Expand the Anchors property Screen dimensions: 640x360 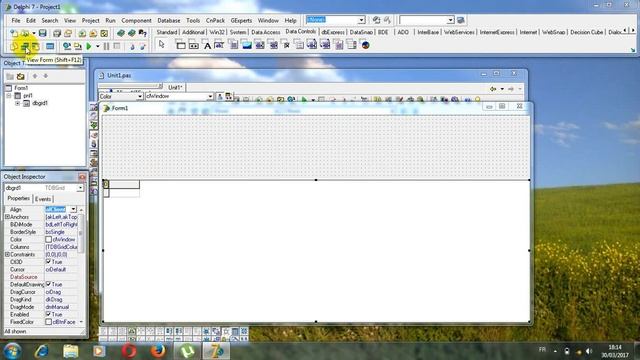pyautogui.click(x=7, y=217)
